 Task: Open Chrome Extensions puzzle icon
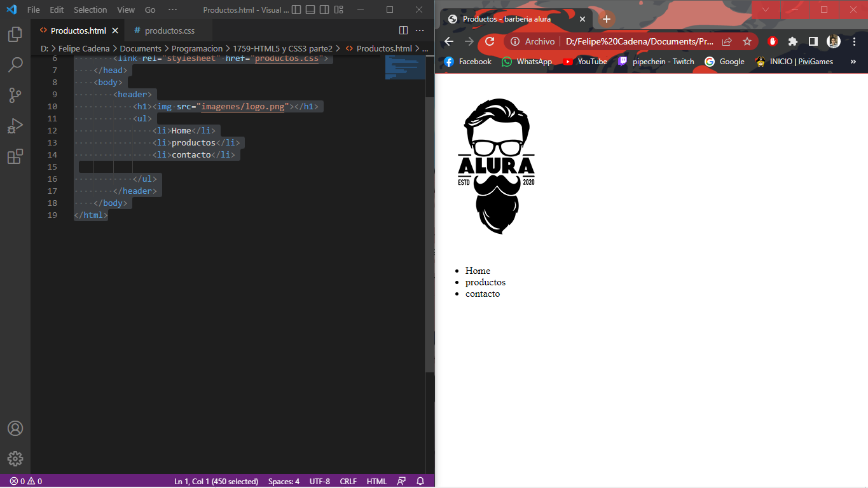point(793,41)
